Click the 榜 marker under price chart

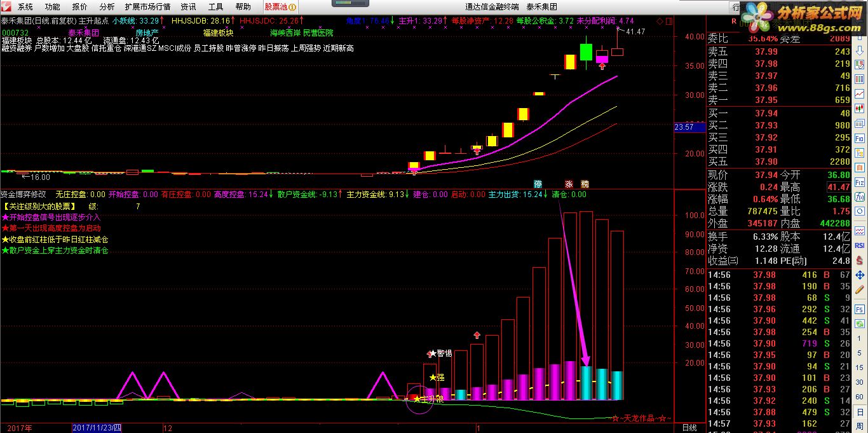pos(585,184)
